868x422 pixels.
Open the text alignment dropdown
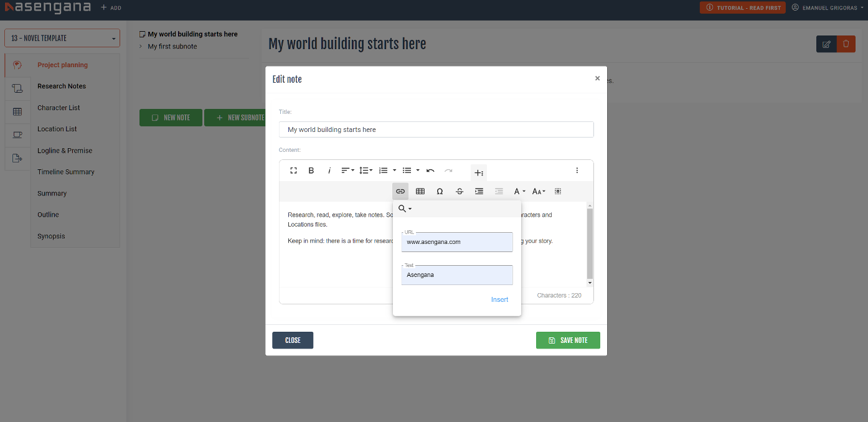[347, 170]
